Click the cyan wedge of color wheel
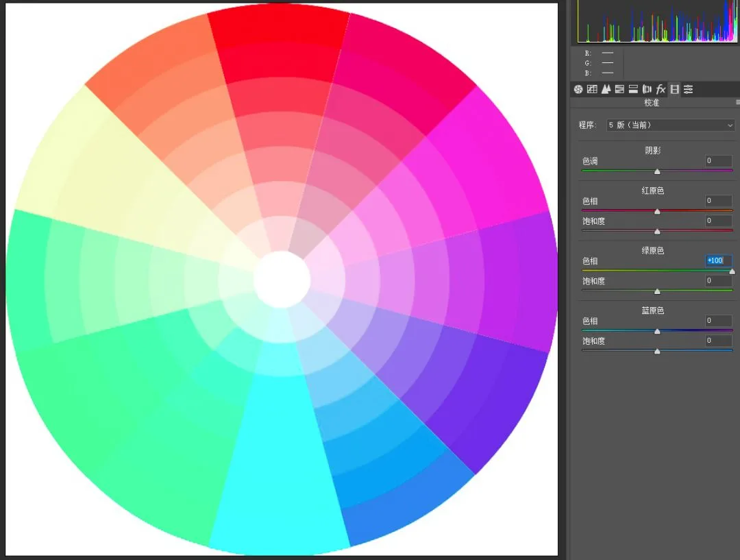 coord(280,453)
